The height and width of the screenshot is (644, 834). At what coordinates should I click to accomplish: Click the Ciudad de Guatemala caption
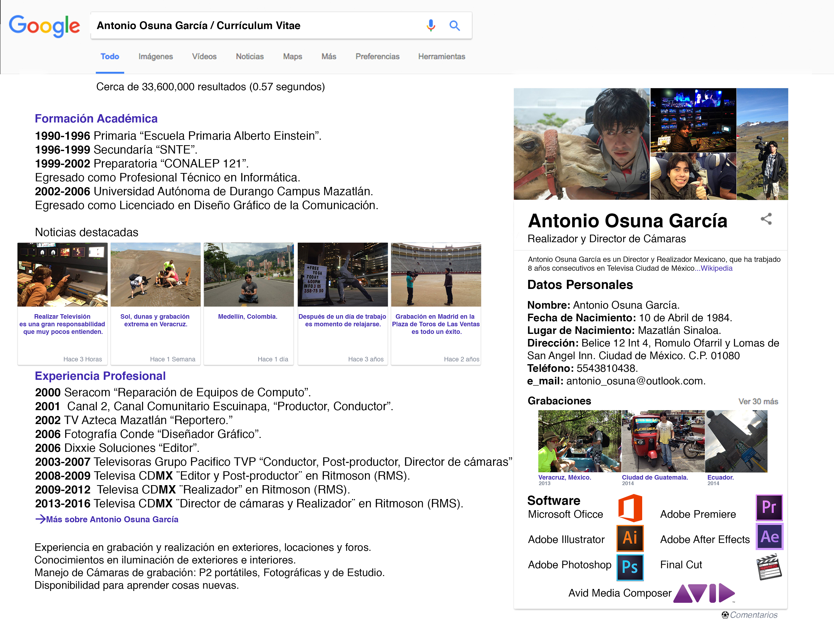(655, 477)
